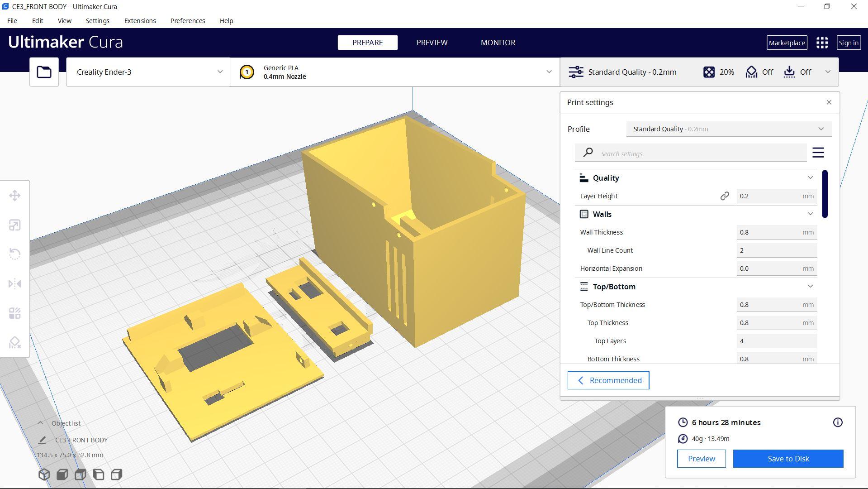868x489 pixels.
Task: Switch to the PREPARE stage
Action: 367,43
